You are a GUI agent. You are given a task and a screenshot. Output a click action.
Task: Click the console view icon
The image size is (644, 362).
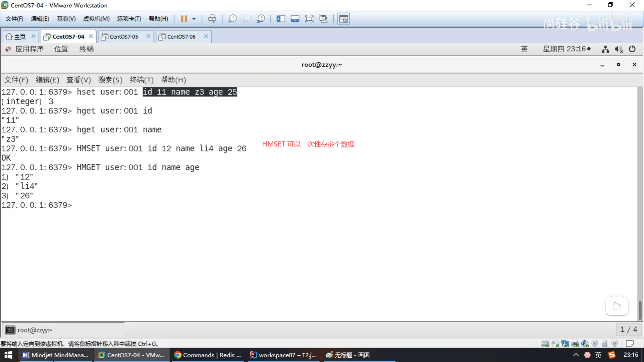343,19
